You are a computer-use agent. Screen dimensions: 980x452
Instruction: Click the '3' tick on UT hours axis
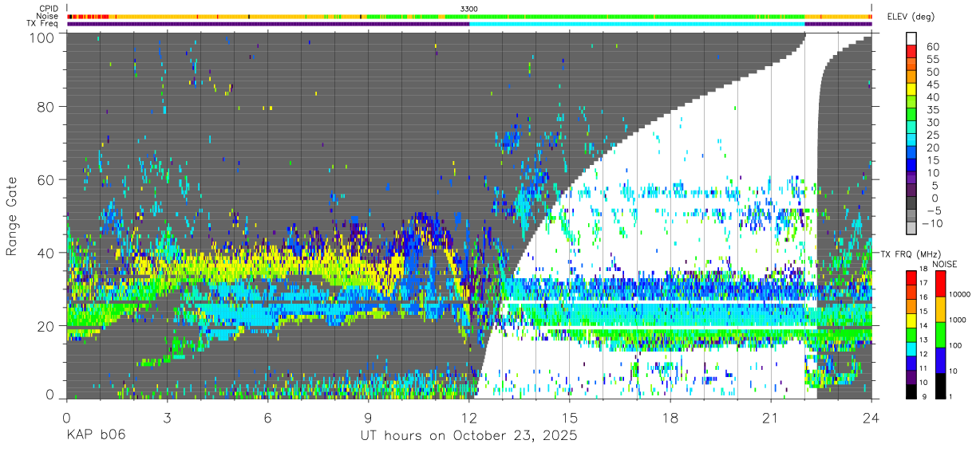[167, 417]
